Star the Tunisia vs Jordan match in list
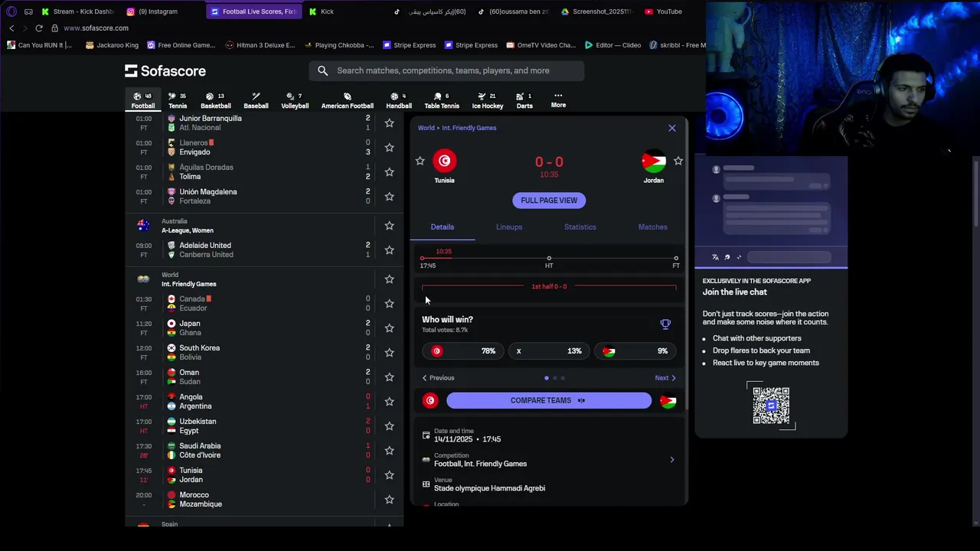This screenshot has height=551, width=980. pos(389,475)
